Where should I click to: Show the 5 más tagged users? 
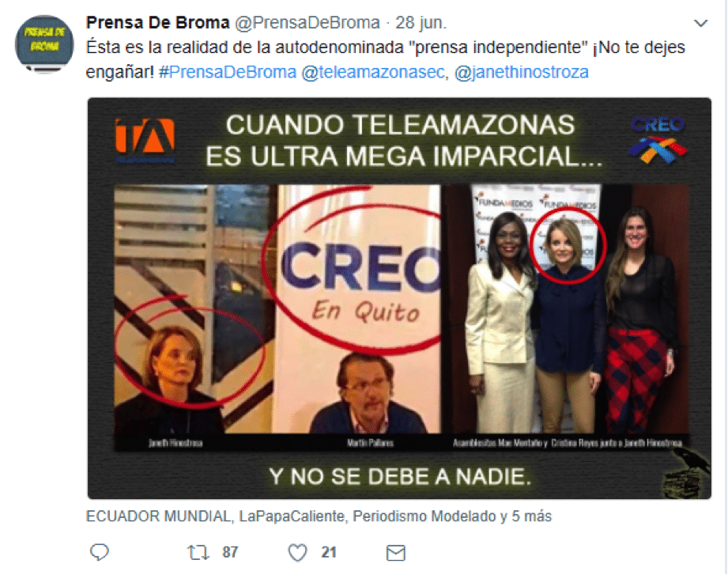[x=532, y=516]
